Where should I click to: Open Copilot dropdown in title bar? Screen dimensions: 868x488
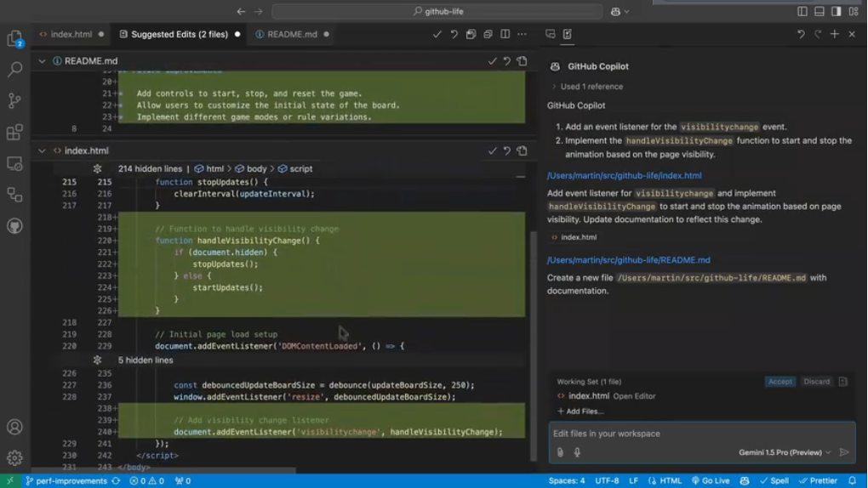tap(620, 11)
